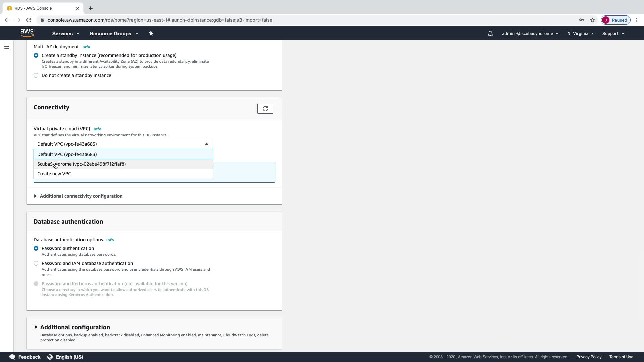Click the pin shortcuts icon in navbar
644x362 pixels.
coord(151,33)
